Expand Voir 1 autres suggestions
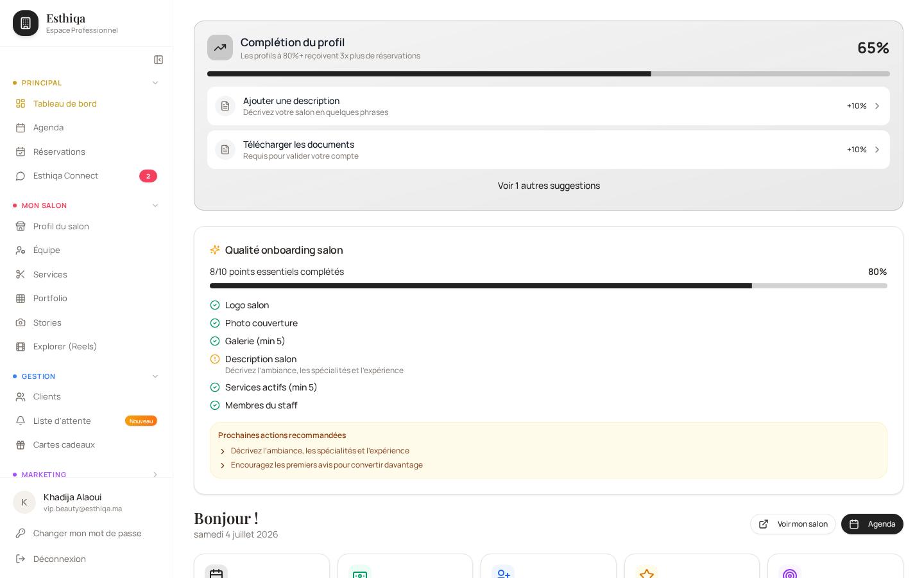Image resolution: width=924 pixels, height=578 pixels. (549, 186)
